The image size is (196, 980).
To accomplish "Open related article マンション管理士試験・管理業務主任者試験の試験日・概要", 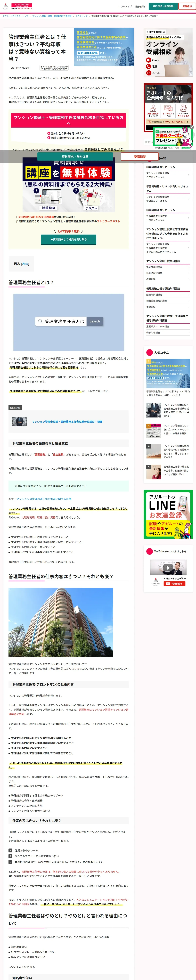I will [67, 422].
